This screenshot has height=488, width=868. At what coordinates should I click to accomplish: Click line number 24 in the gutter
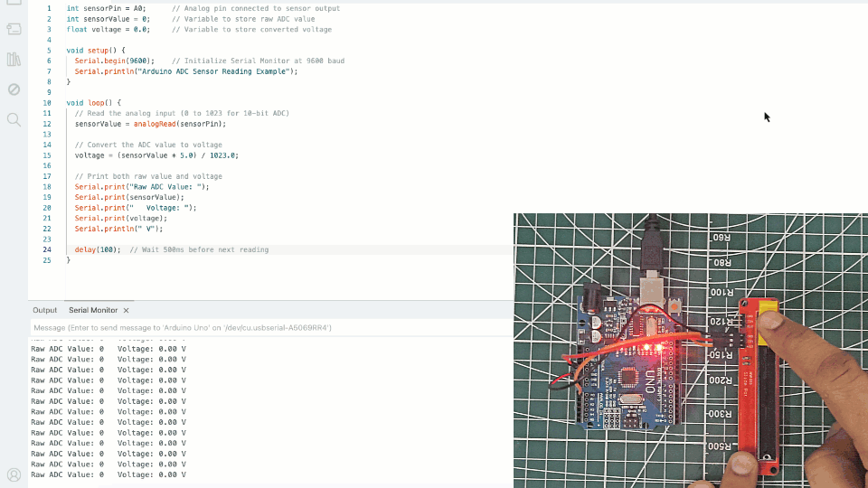pyautogui.click(x=47, y=249)
